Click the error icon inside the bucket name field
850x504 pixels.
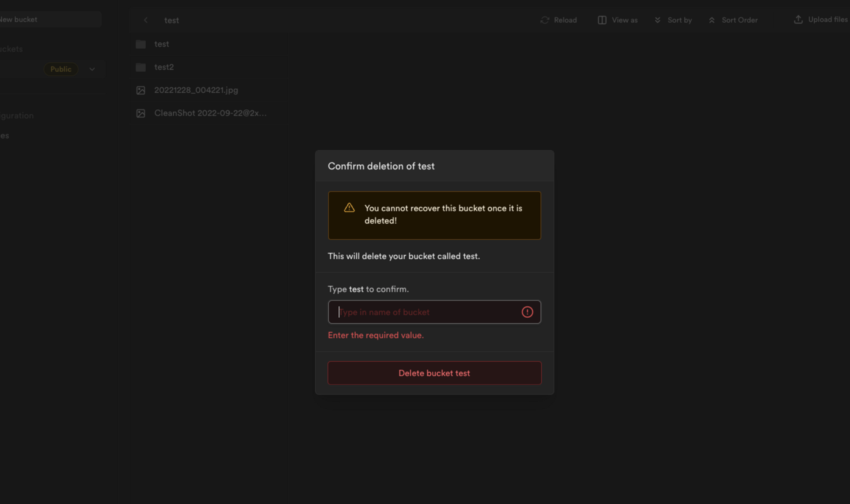pos(527,312)
